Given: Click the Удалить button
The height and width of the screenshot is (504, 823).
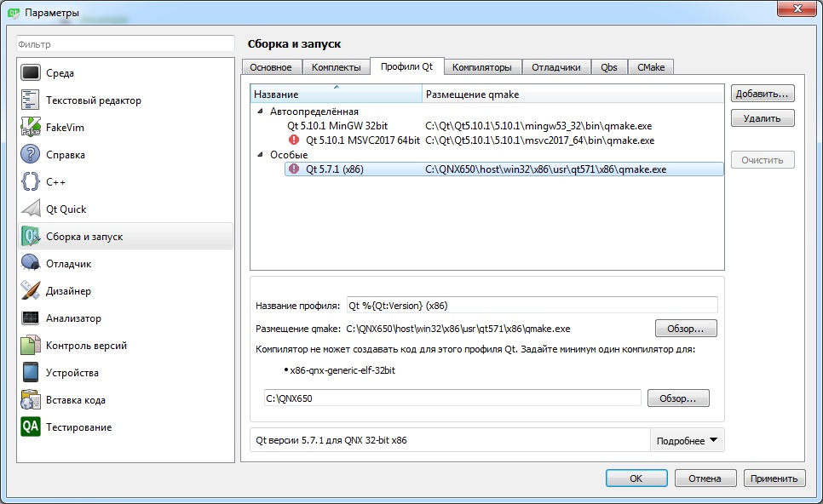Looking at the screenshot, I should point(763,118).
